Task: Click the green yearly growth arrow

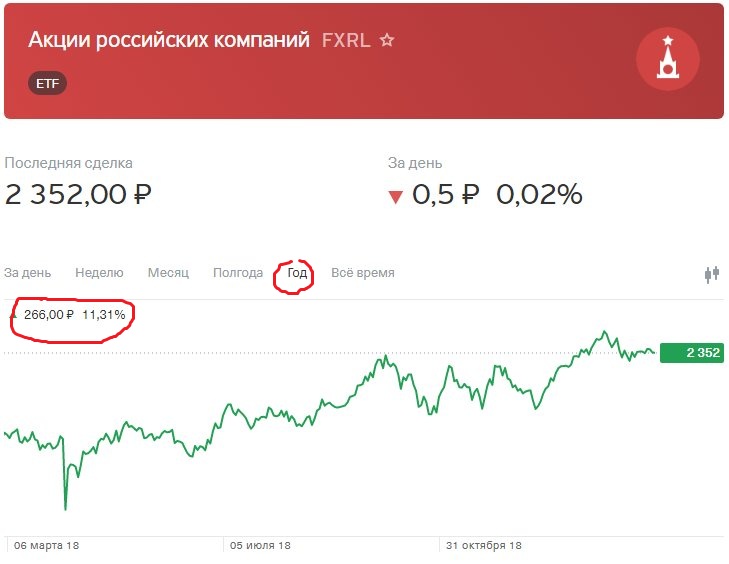Action: 14,315
